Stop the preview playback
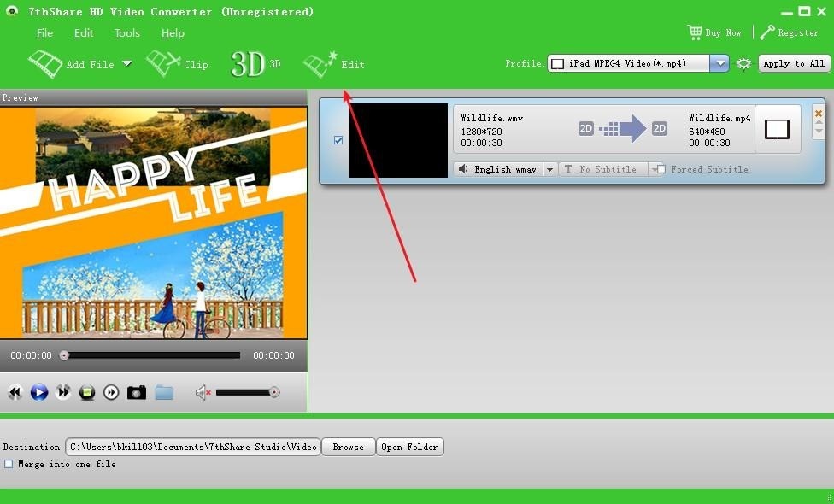The width and height of the screenshot is (834, 504). [87, 392]
